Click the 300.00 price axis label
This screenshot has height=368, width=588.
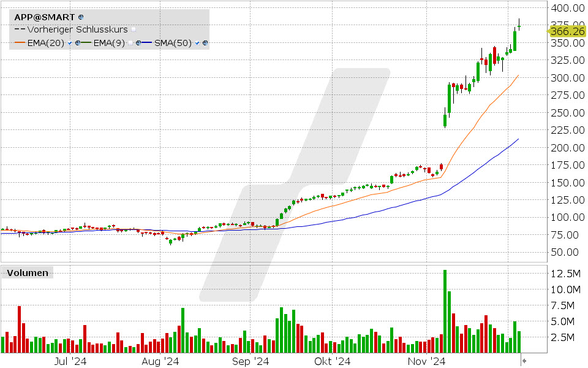568,78
